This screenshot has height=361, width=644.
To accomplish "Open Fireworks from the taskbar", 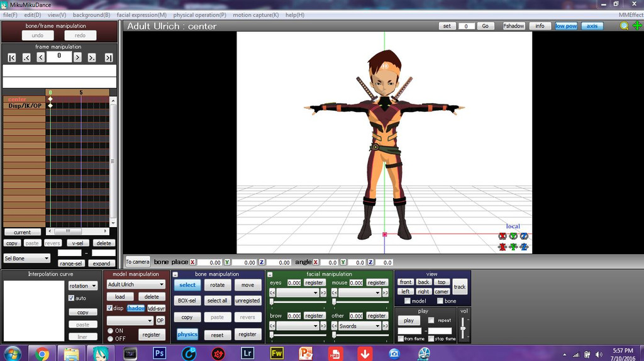I will pyautogui.click(x=277, y=353).
